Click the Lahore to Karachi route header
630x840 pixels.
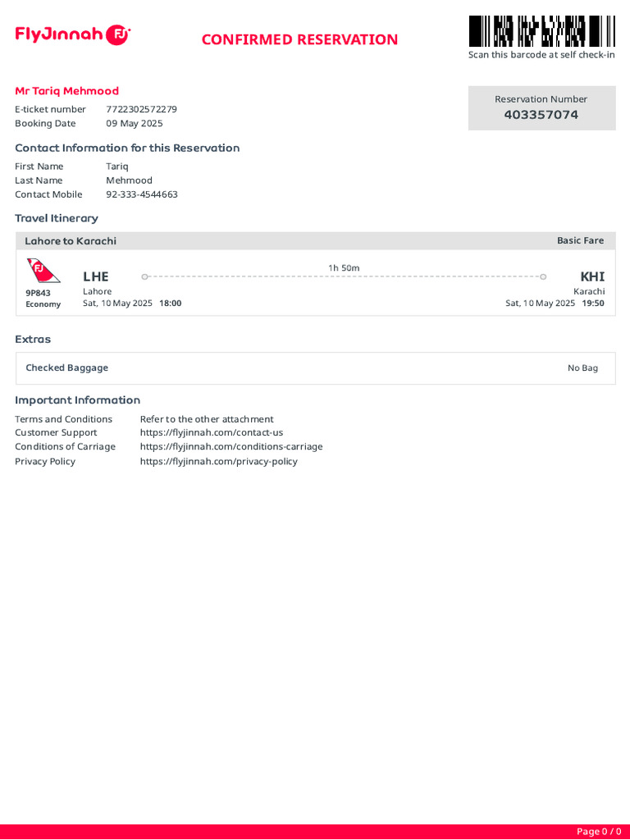[x=71, y=240]
